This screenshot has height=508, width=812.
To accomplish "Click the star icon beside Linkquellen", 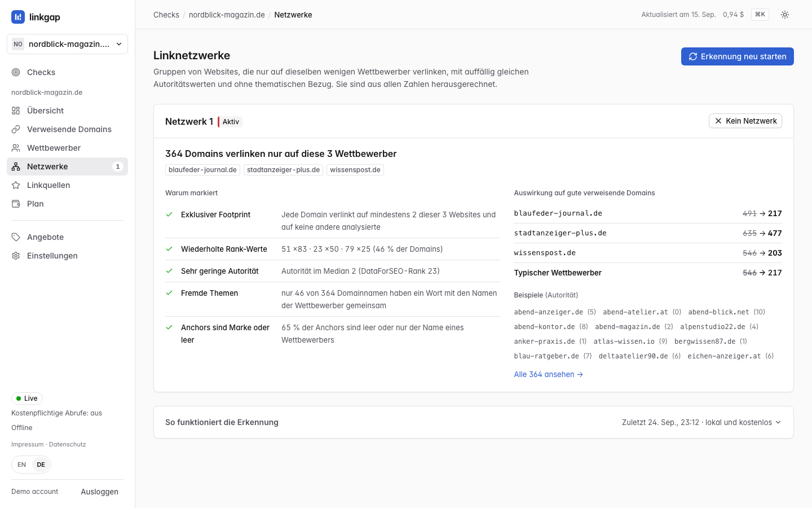I will pos(16,185).
